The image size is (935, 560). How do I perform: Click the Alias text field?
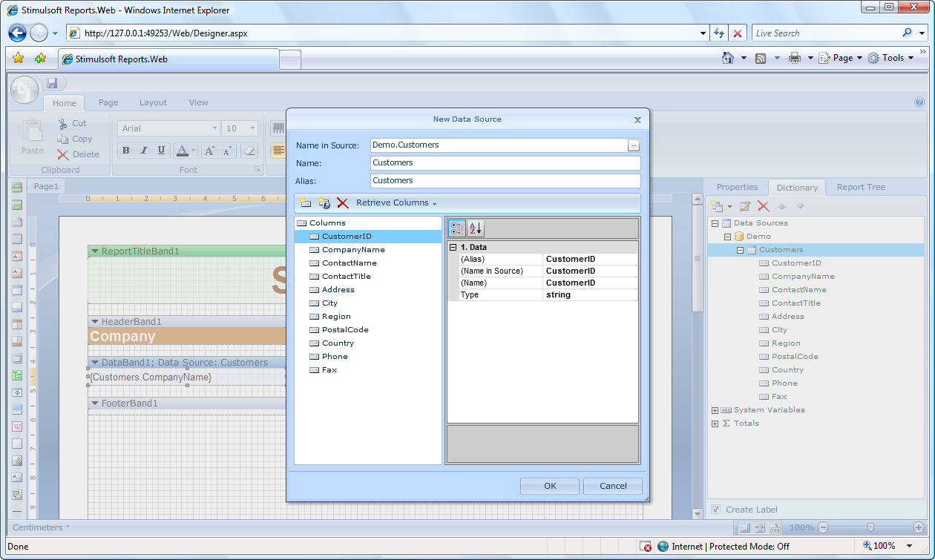tap(505, 180)
